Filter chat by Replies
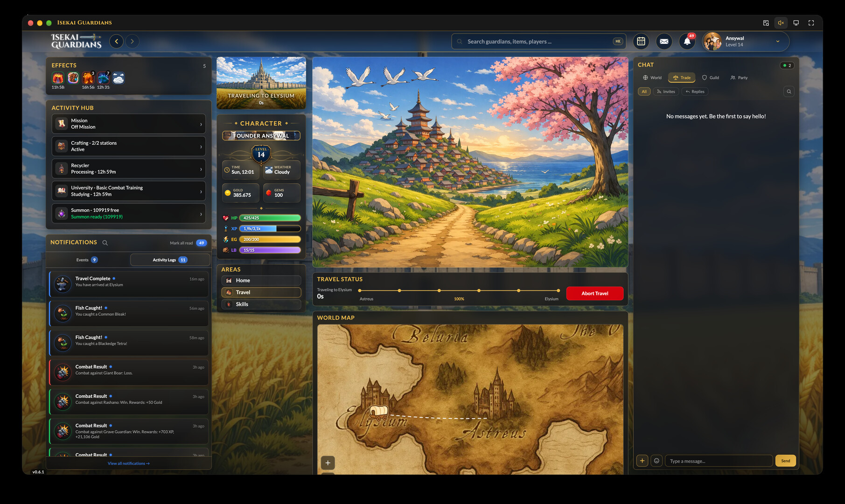The height and width of the screenshot is (504, 845). [x=695, y=91]
